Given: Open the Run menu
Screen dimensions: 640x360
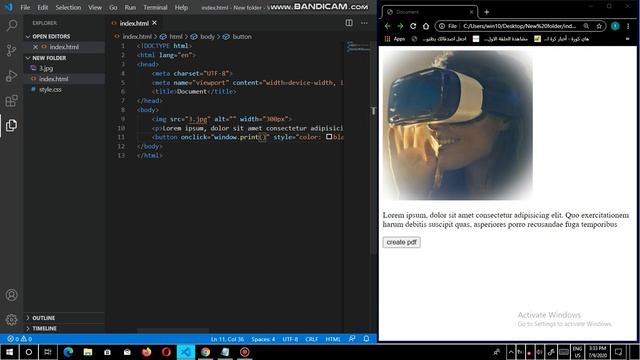Looking at the screenshot, I should [x=130, y=7].
